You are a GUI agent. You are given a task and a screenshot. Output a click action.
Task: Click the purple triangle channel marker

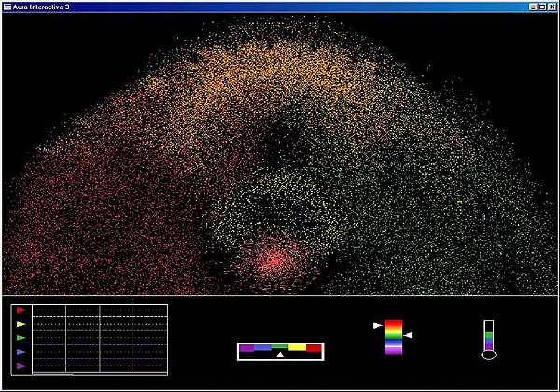[21, 366]
